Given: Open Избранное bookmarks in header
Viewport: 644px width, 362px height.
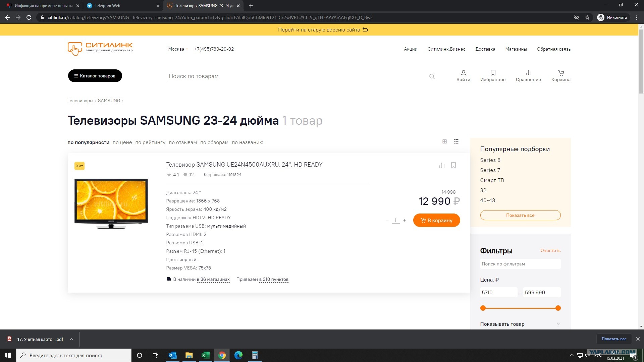Looking at the screenshot, I should pyautogui.click(x=493, y=76).
